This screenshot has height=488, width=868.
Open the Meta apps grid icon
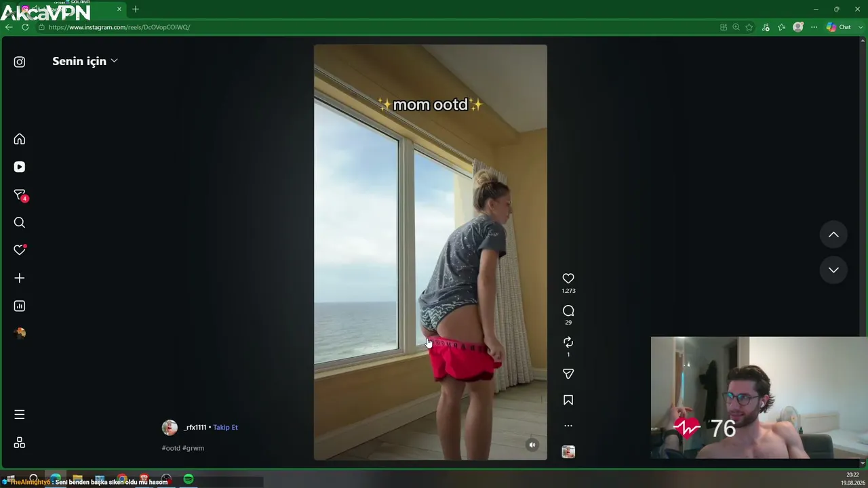tap(20, 443)
